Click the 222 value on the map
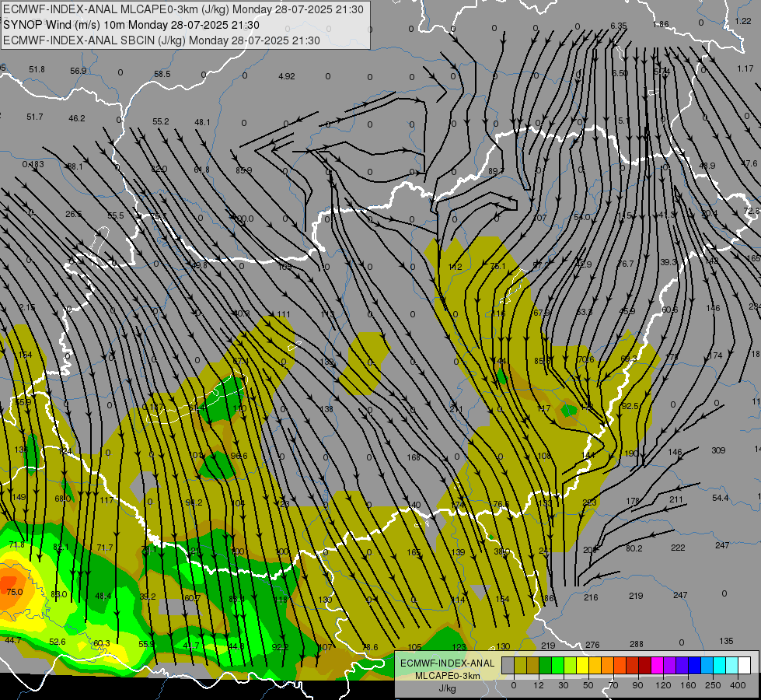This screenshot has width=761, height=700. point(678,548)
